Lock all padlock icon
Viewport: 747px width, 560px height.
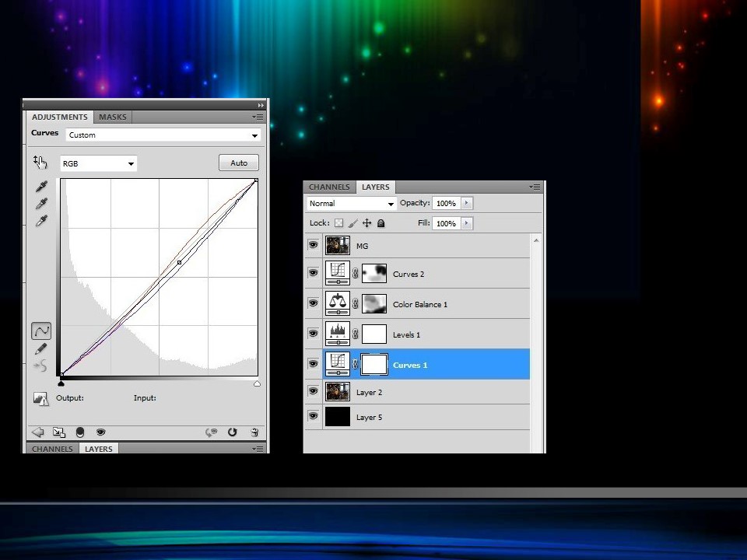click(x=381, y=223)
